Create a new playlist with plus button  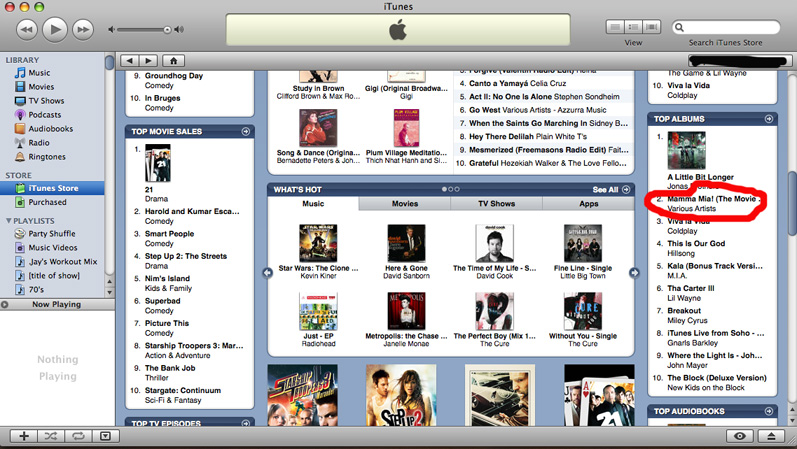click(x=24, y=436)
